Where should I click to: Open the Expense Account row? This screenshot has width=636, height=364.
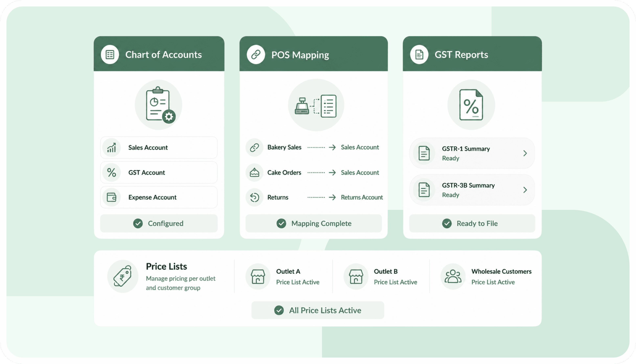tap(159, 197)
